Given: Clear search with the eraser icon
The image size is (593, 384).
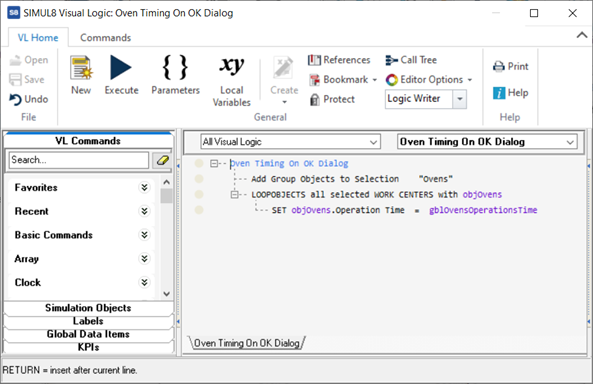Looking at the screenshot, I should [163, 160].
